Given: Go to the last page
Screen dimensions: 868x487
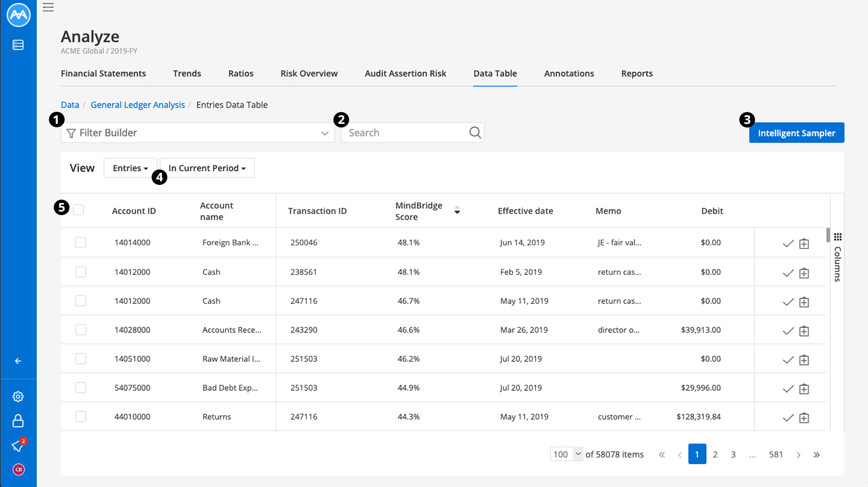Looking at the screenshot, I should (x=817, y=454).
